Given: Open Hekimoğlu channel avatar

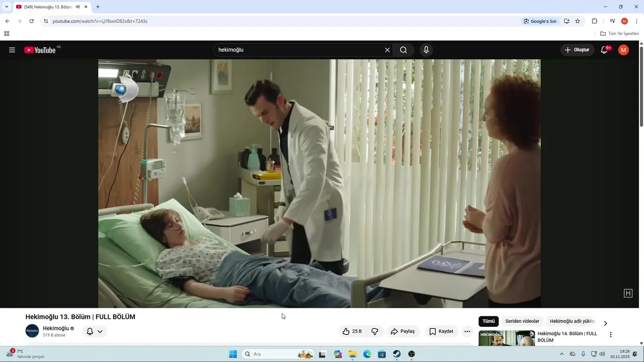Looking at the screenshot, I should click(32, 331).
